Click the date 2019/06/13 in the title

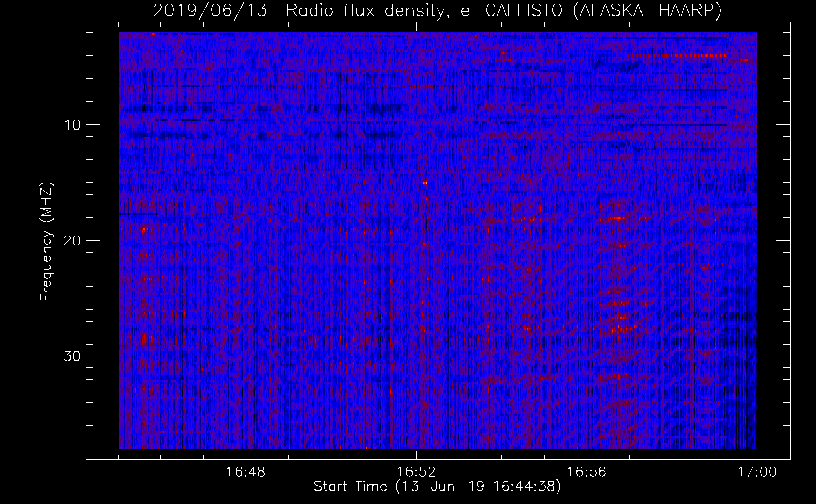(x=210, y=10)
